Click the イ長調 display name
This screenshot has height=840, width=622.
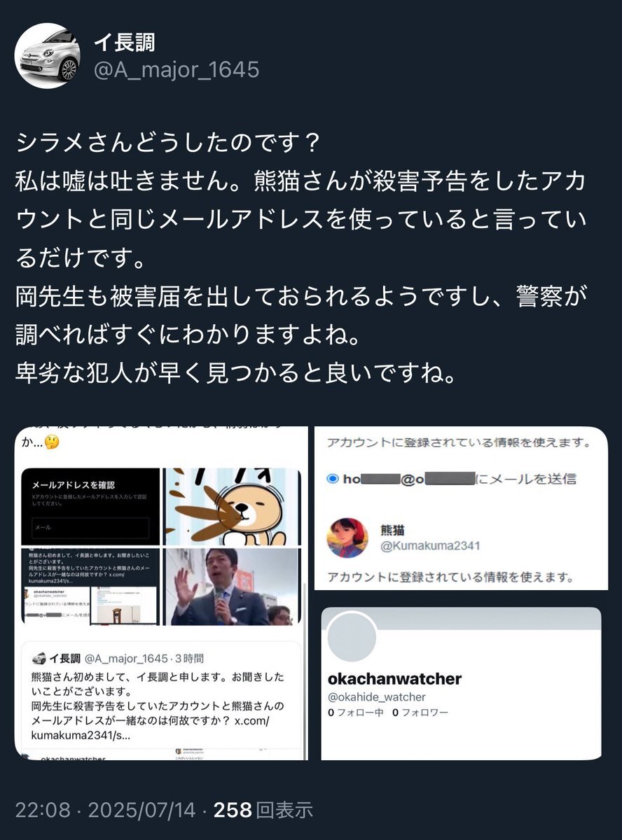tap(125, 42)
